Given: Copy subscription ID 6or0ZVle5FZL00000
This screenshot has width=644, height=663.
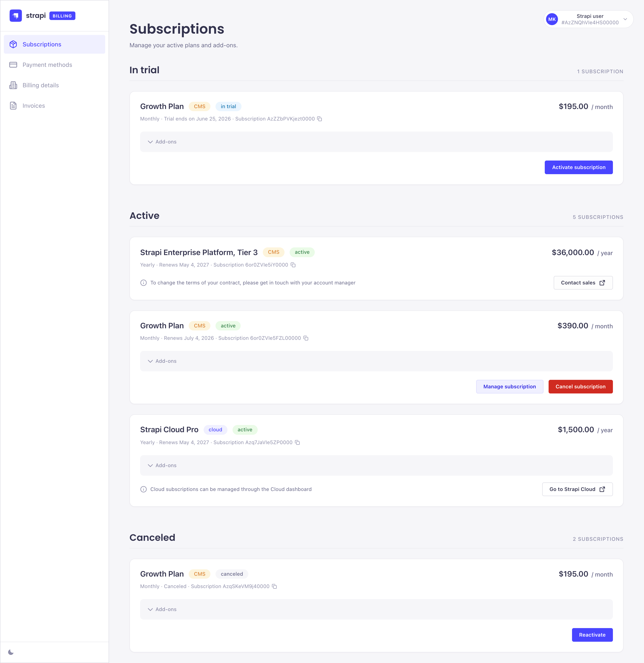Looking at the screenshot, I should (x=306, y=338).
